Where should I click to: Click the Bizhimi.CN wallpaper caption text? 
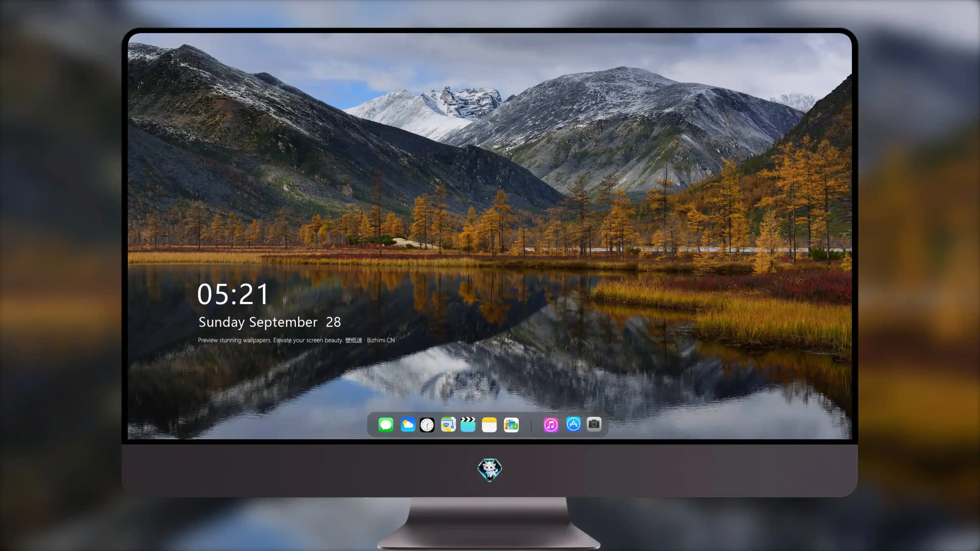click(296, 340)
